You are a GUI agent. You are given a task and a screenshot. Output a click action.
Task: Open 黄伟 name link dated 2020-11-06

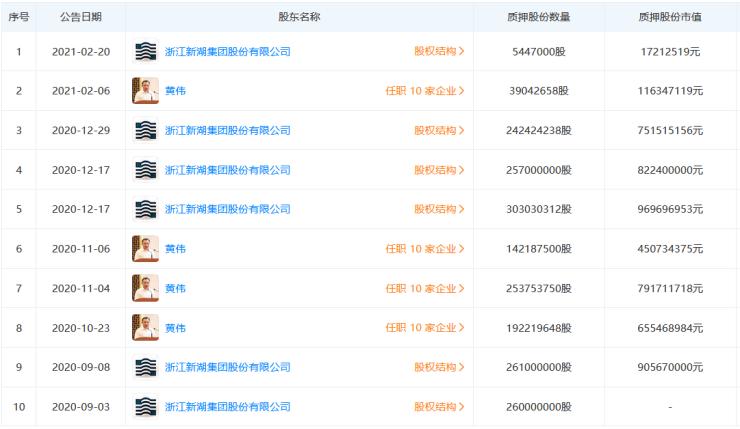coord(175,249)
